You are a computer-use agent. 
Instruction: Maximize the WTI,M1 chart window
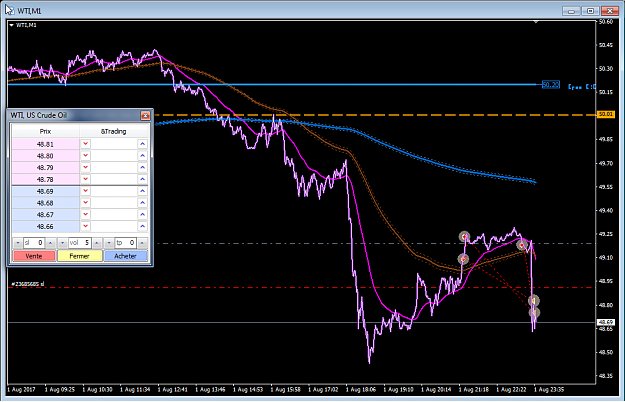click(x=590, y=11)
